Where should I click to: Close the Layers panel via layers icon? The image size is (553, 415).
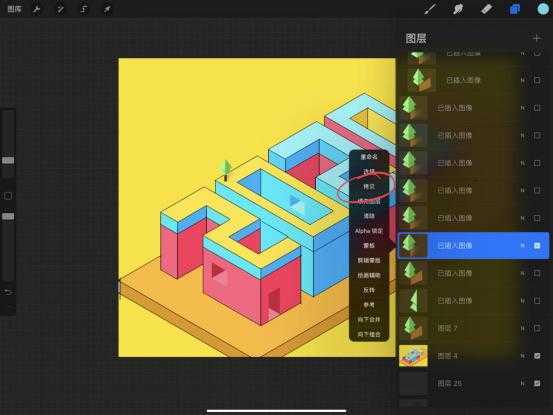point(515,9)
